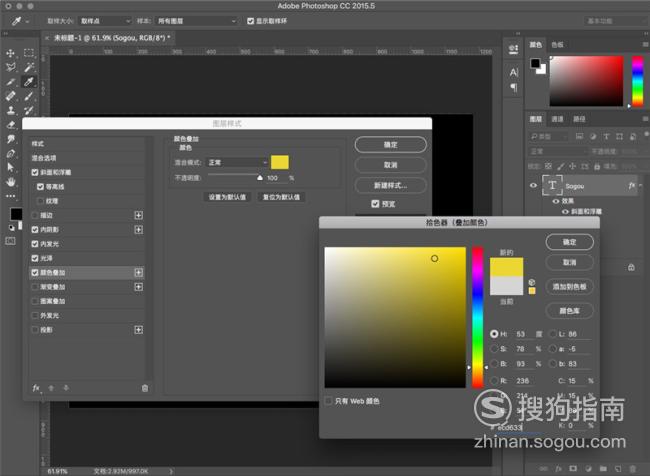
Task: Click 确定 in the color picker
Action: pyautogui.click(x=570, y=242)
